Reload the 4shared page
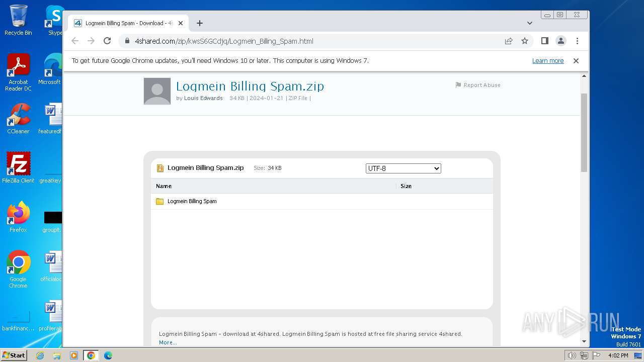This screenshot has width=644, height=362. point(107,41)
